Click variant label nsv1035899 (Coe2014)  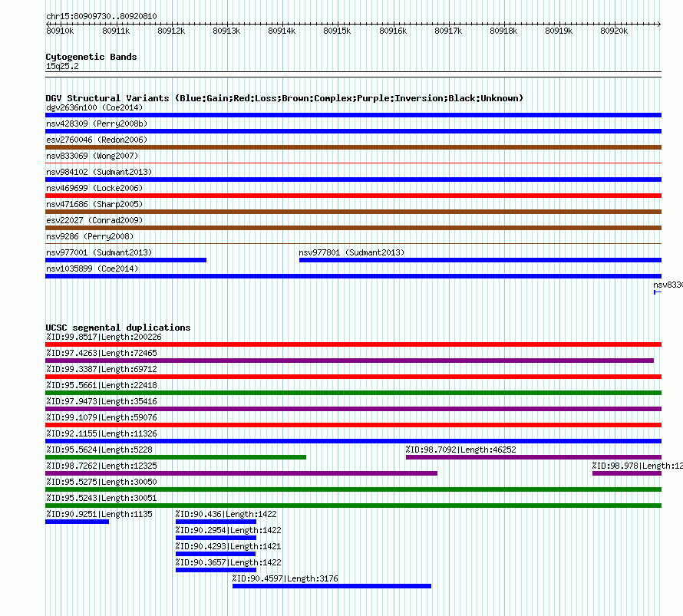click(x=92, y=268)
